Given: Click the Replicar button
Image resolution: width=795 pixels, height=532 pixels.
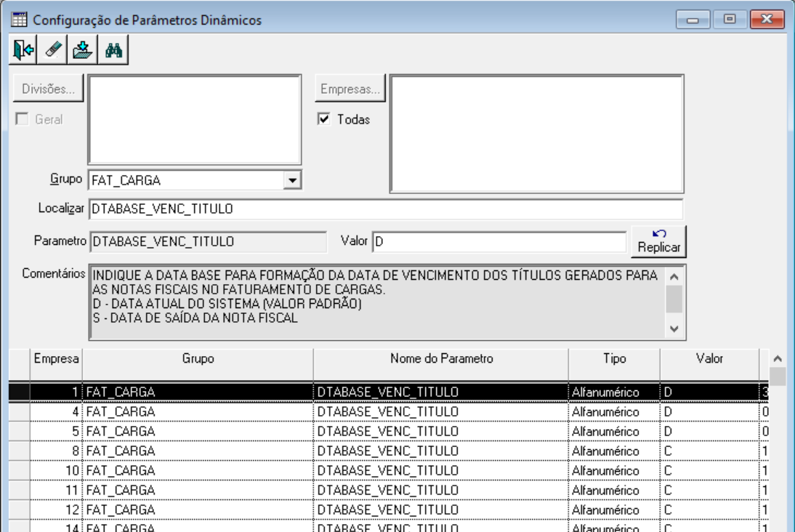Looking at the screenshot, I should tap(658, 241).
